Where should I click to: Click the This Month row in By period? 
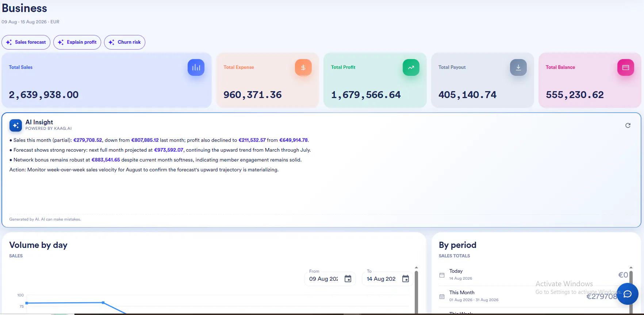(534, 296)
